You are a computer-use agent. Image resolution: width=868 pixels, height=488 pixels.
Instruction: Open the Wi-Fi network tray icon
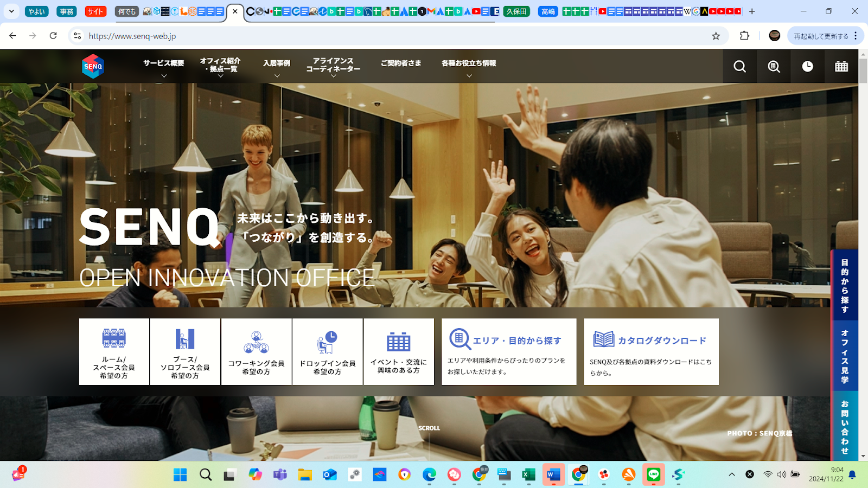[x=768, y=474]
